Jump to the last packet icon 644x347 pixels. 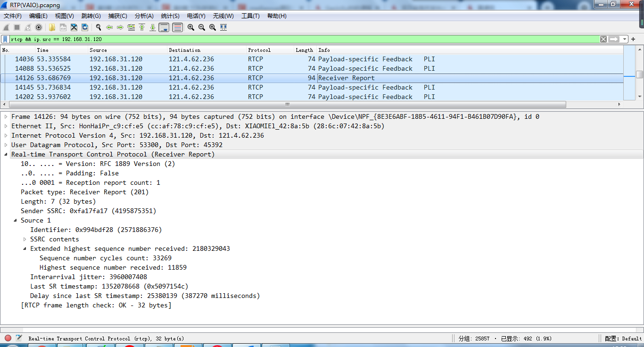[x=153, y=27]
